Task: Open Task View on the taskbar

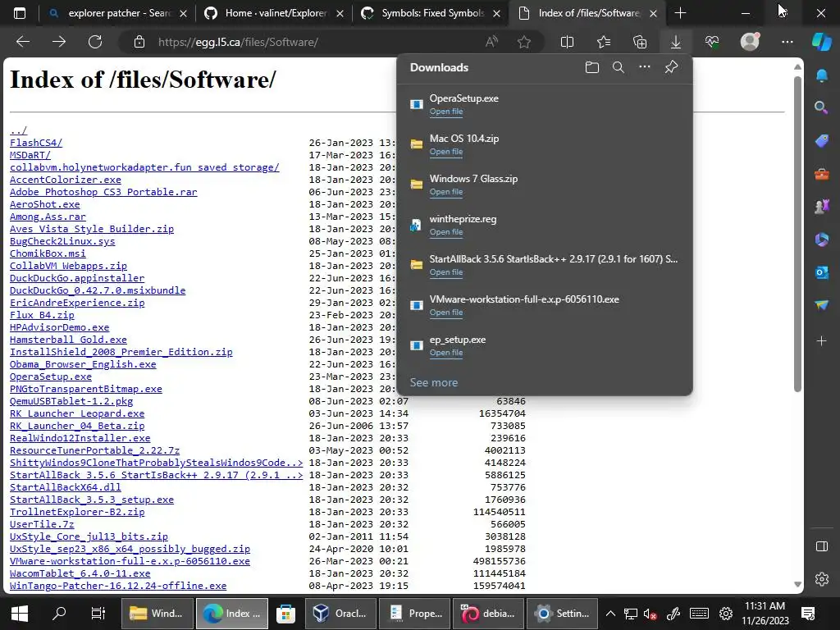Action: pos(98,614)
